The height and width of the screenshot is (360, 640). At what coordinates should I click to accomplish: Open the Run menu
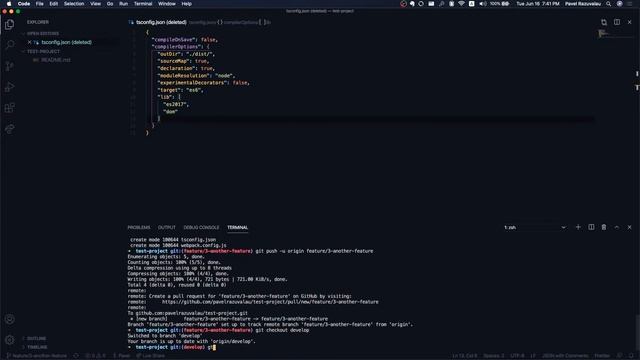[123, 4]
